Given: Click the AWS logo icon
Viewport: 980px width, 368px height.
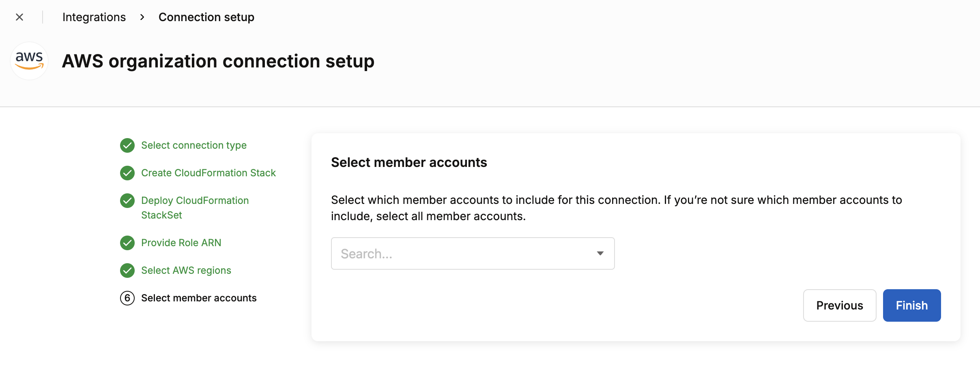Looking at the screenshot, I should (29, 61).
